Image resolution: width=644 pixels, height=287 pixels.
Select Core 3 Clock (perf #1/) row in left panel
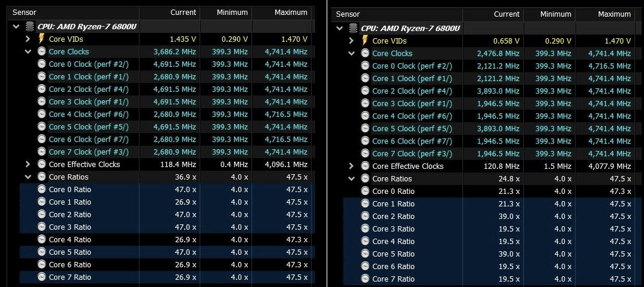pyautogui.click(x=167, y=101)
